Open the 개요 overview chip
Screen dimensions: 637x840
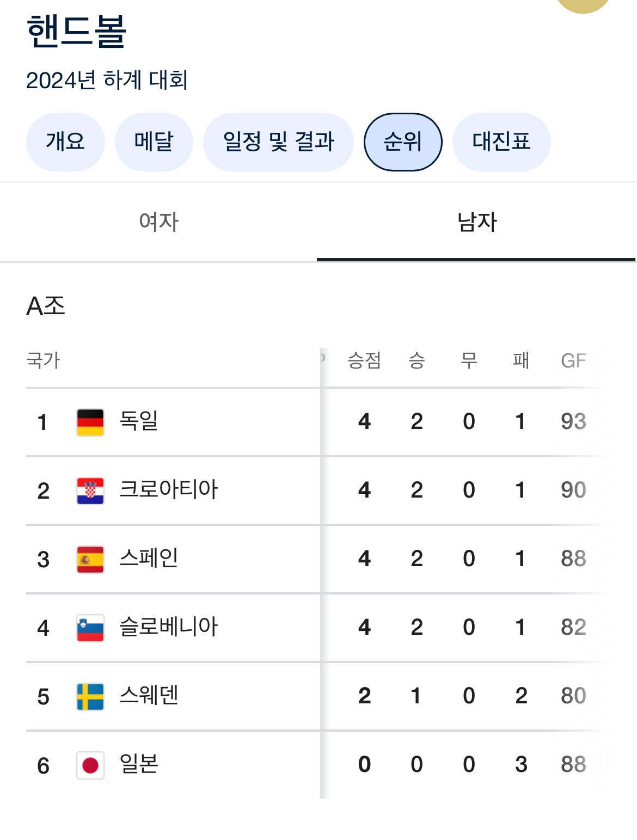point(65,142)
